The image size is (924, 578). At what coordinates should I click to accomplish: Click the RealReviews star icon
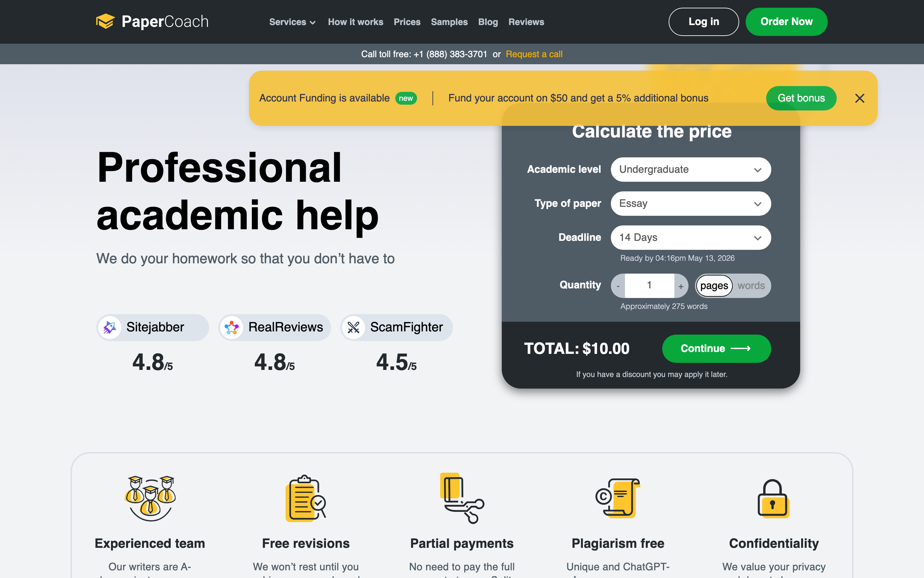click(x=231, y=327)
